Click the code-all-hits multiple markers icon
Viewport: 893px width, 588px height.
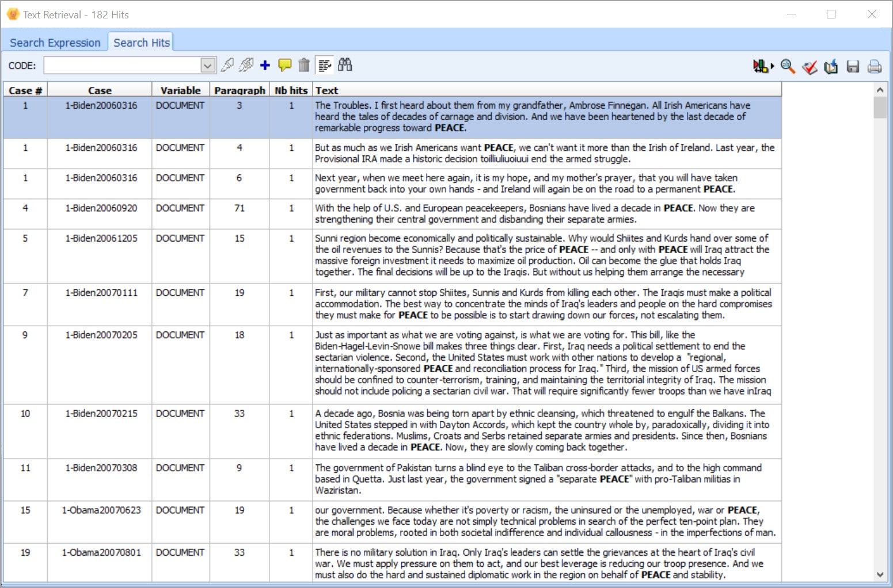point(246,65)
